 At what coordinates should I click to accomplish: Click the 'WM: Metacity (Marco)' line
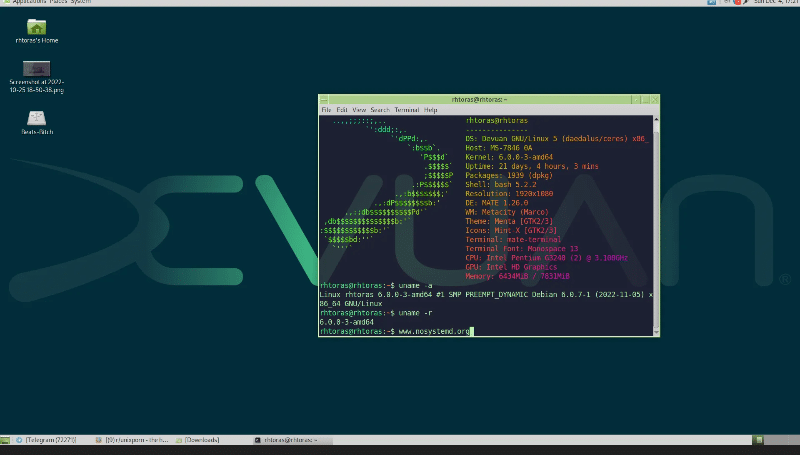point(507,212)
